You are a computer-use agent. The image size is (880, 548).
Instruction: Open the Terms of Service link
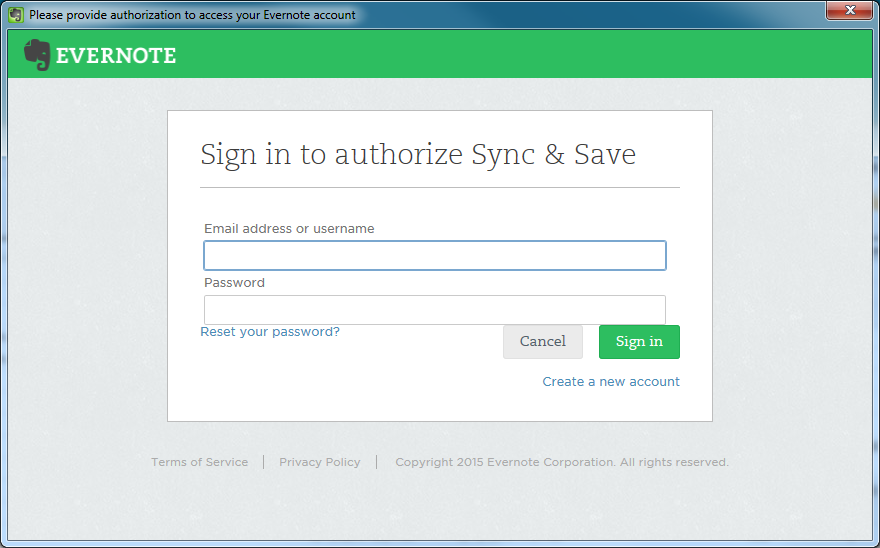(x=199, y=462)
